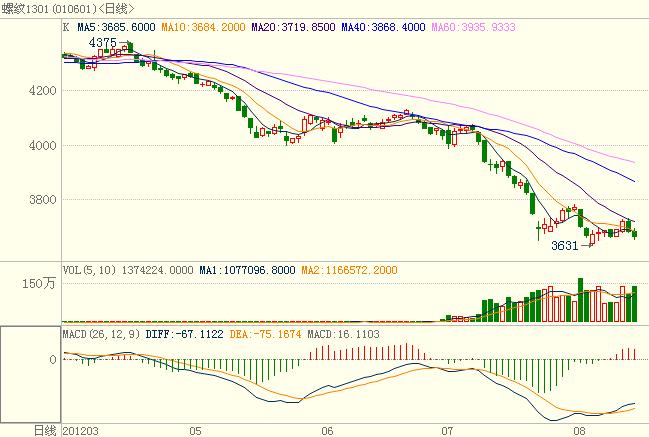Click the 螺纹1301 (010601) chart title

[60, 9]
